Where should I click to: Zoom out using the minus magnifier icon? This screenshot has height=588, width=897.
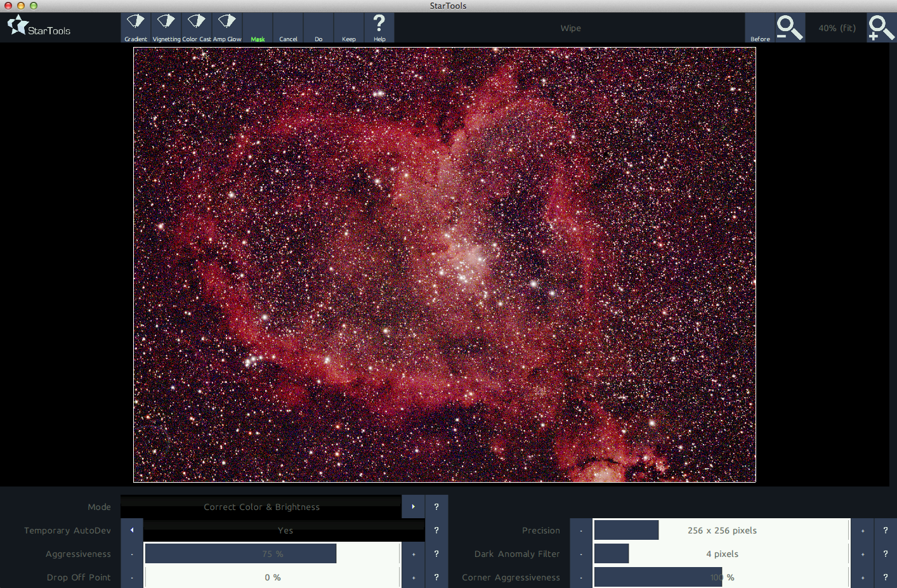coord(789,27)
